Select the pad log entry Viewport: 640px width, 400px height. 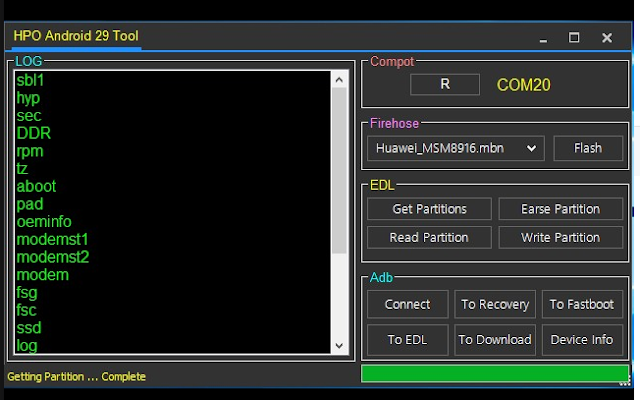coord(30,204)
